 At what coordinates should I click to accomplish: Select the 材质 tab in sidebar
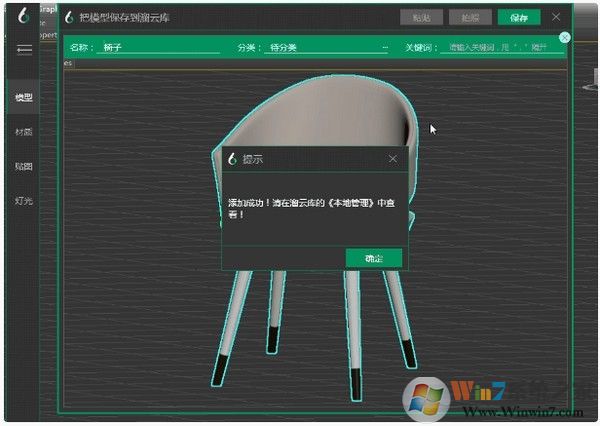[23, 132]
